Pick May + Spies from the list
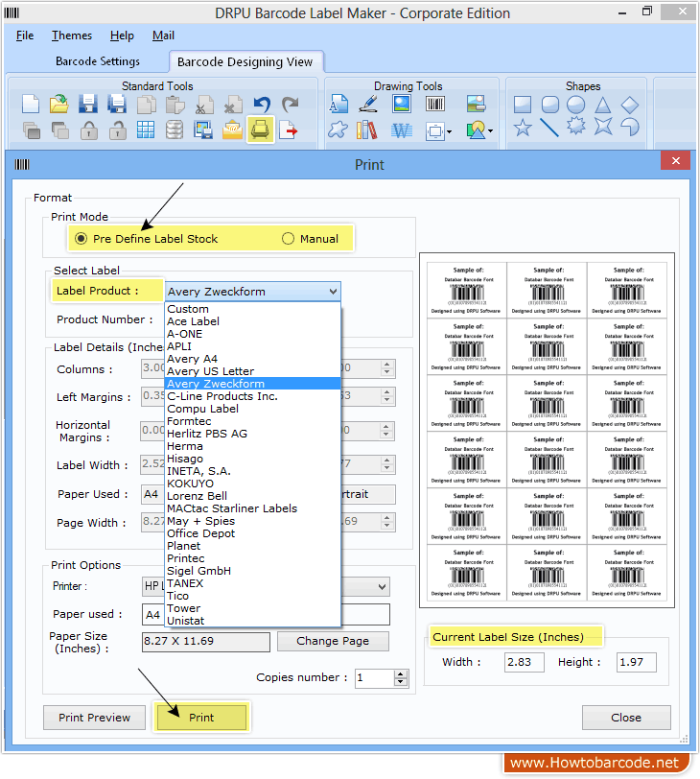The width and height of the screenshot is (700, 779). 253,521
